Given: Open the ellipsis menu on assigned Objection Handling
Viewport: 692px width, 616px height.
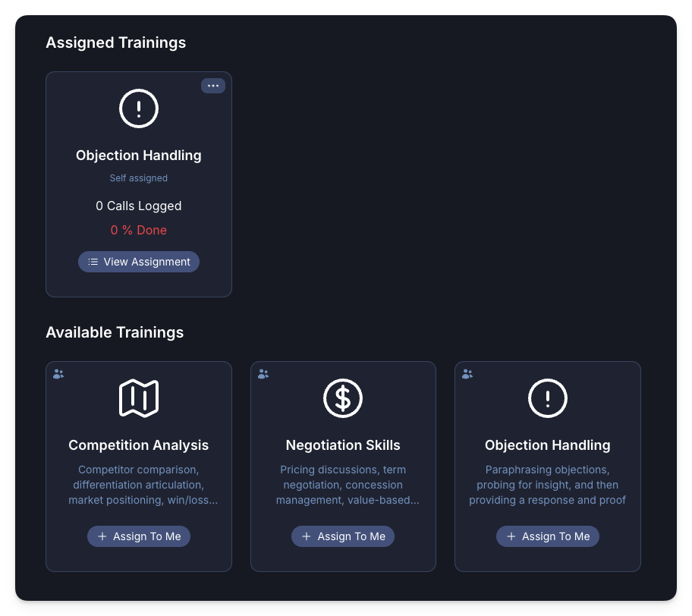Looking at the screenshot, I should 213,86.
